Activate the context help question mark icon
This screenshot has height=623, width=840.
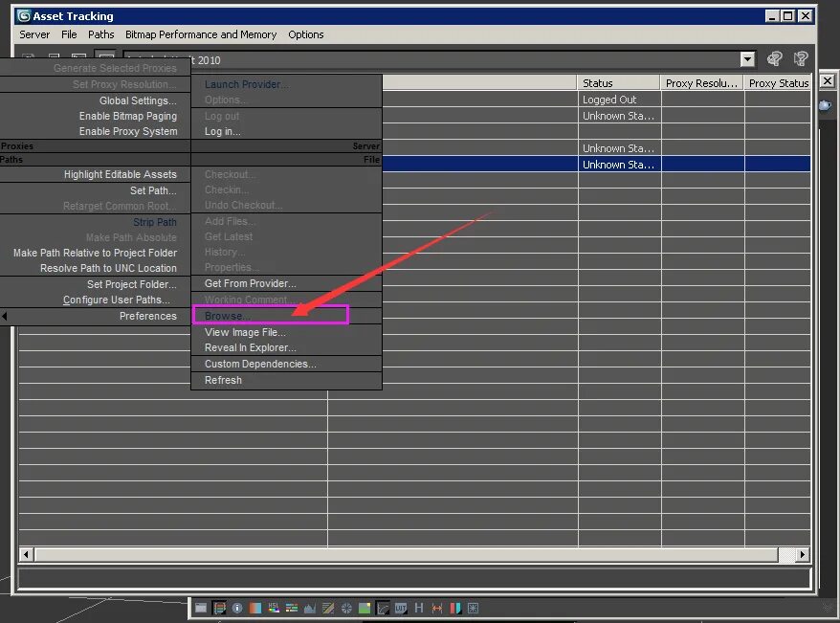point(801,58)
